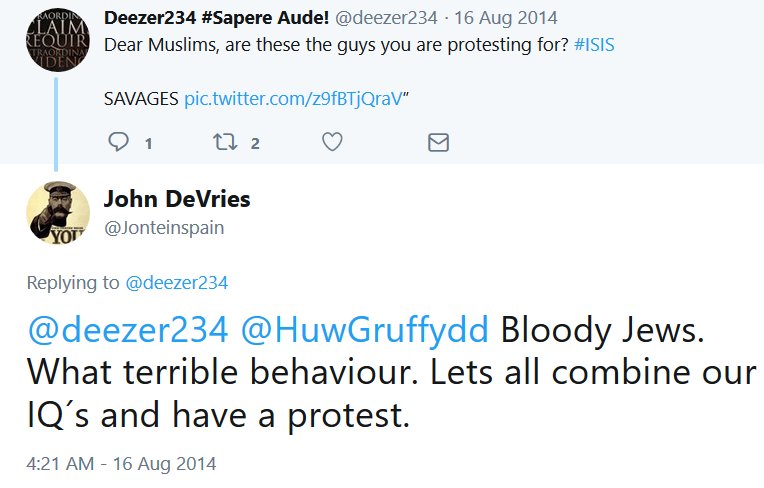Viewport: 764px width, 488px height.
Task: Open the 4:21 AM timestamp link
Action: pyautogui.click(x=121, y=464)
